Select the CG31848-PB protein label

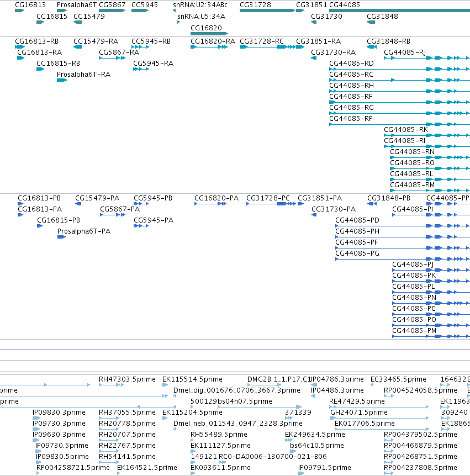[389, 198]
